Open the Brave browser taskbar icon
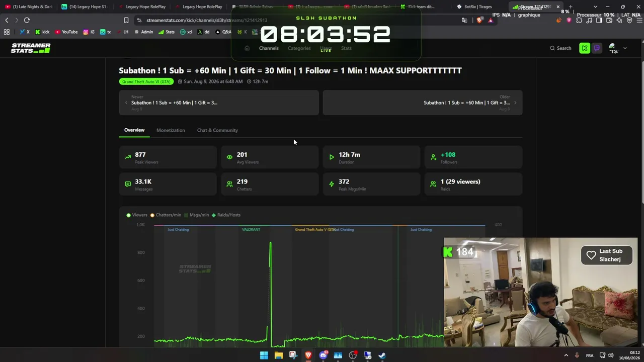 click(308, 355)
